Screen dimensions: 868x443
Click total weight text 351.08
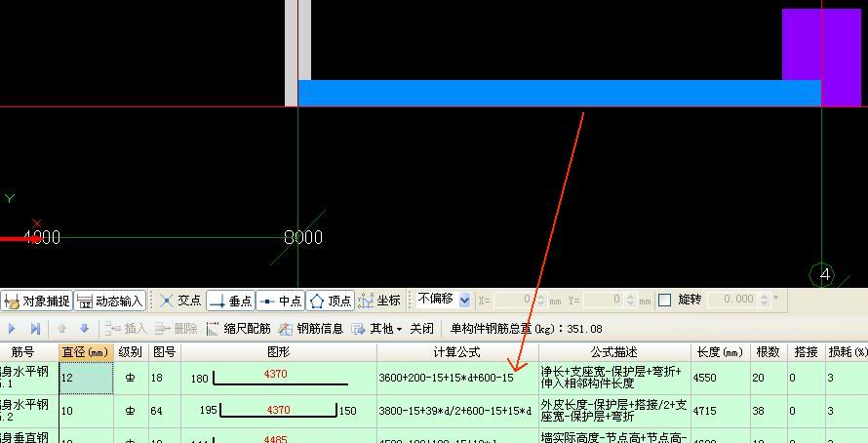click(584, 329)
